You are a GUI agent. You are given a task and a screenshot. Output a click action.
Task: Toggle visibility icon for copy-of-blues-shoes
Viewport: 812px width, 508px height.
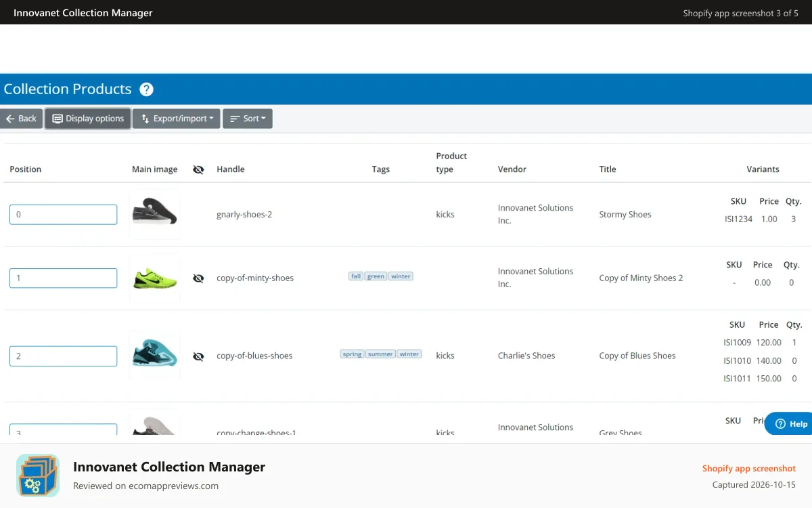point(198,356)
